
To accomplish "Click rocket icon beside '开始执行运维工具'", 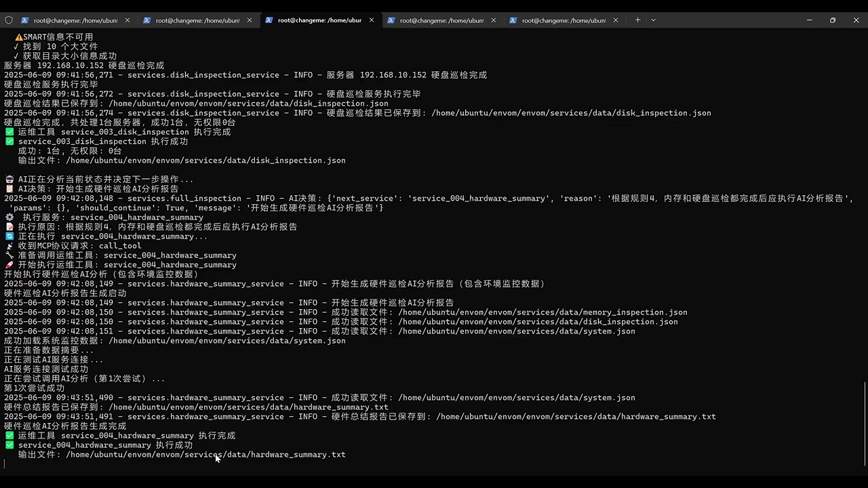I will click(x=9, y=265).
